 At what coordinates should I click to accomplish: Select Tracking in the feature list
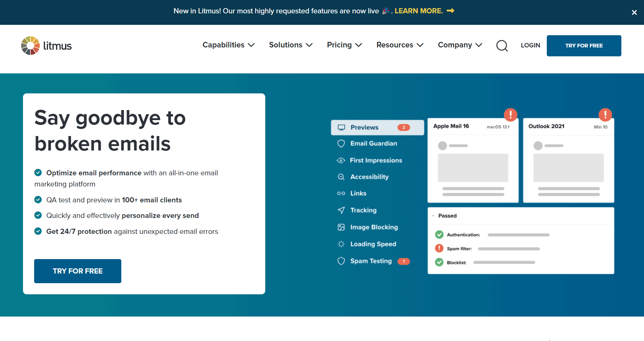(363, 210)
